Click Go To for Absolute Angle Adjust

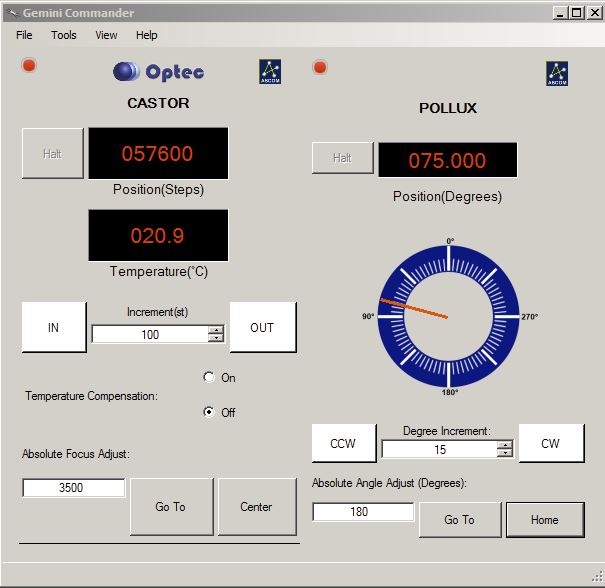pos(460,520)
